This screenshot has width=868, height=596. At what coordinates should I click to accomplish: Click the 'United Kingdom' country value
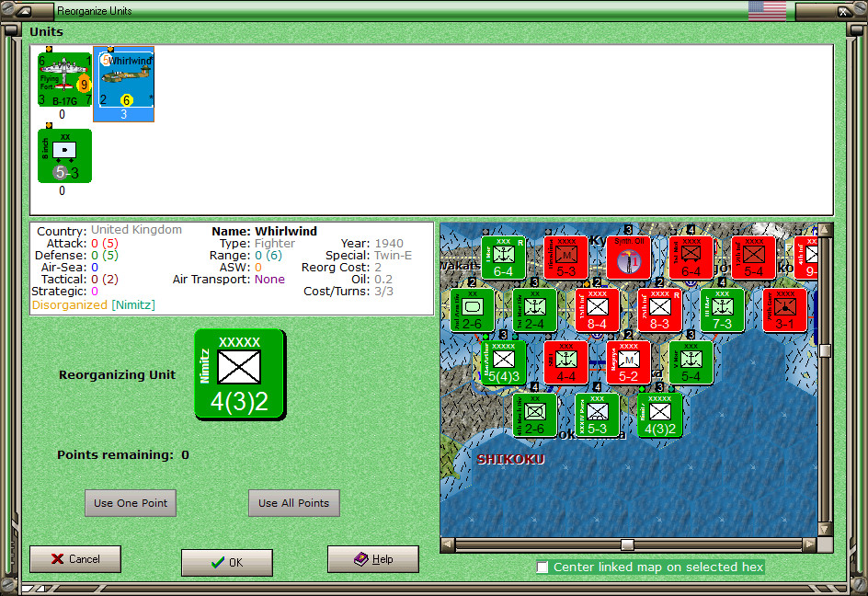pos(136,230)
